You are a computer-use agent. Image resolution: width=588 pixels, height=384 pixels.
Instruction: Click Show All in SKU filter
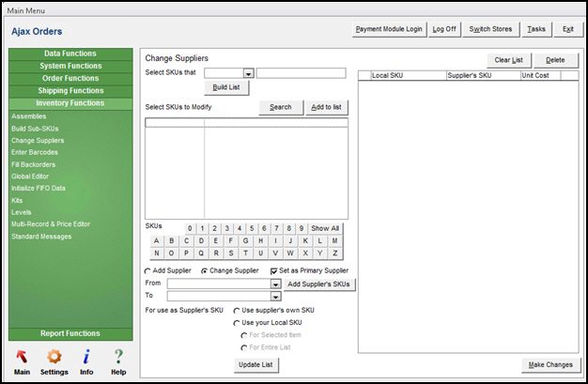[325, 228]
